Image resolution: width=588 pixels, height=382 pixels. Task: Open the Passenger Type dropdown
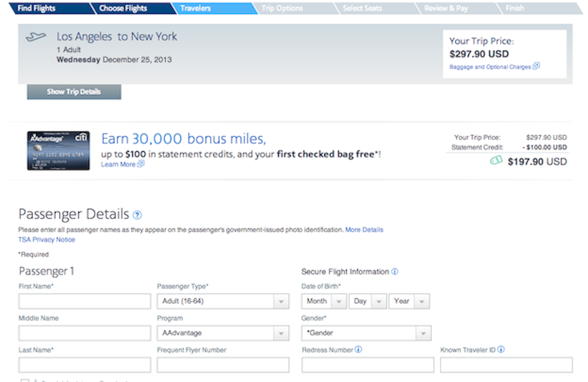click(x=223, y=302)
